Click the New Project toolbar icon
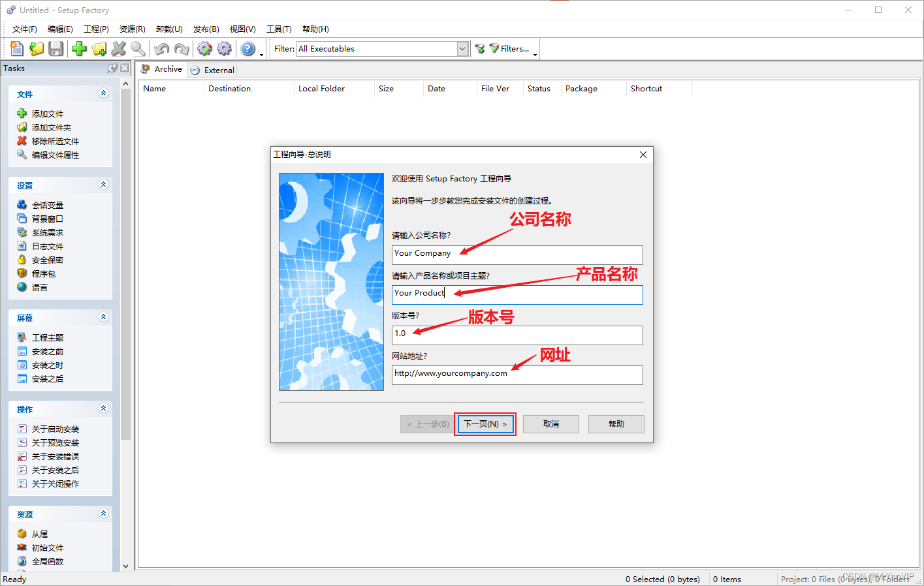924x586 pixels. point(16,48)
